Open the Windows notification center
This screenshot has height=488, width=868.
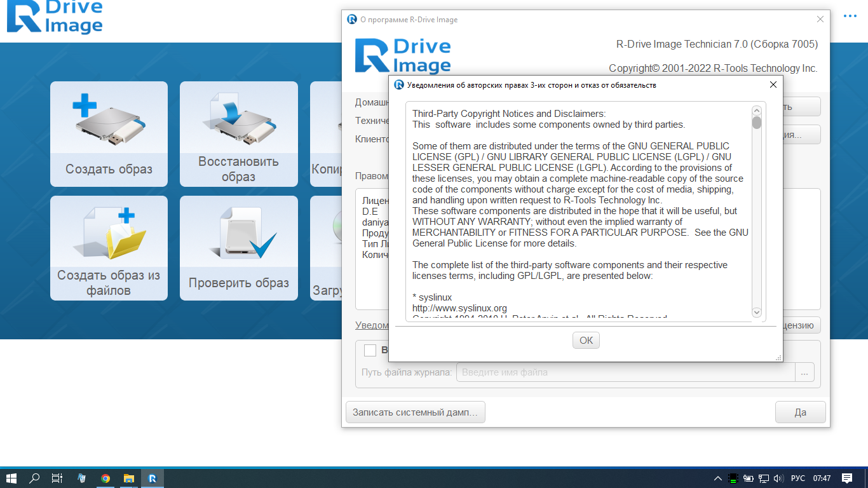pos(847,478)
